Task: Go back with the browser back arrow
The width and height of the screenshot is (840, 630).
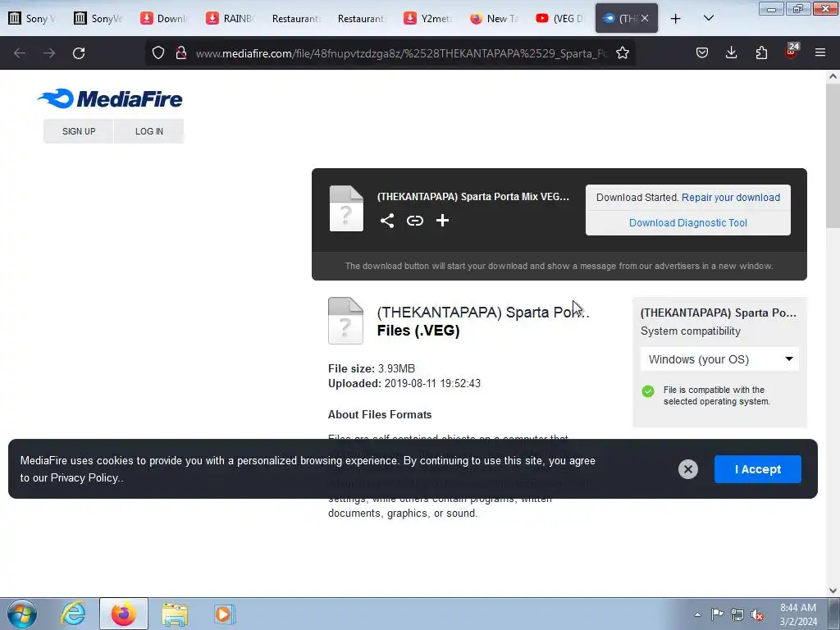Action: point(20,53)
